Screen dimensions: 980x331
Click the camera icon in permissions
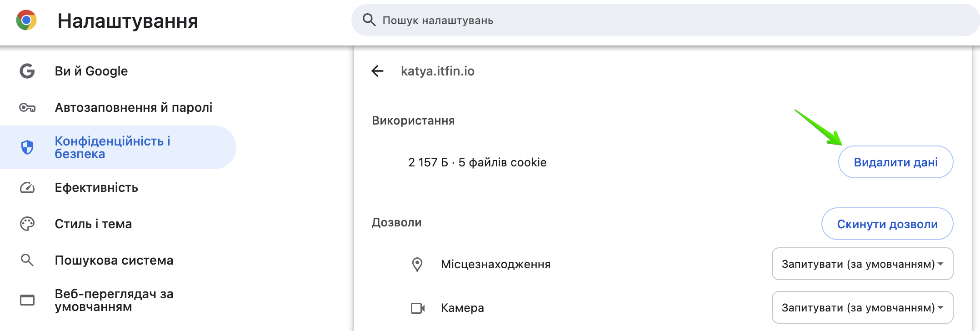(x=418, y=308)
